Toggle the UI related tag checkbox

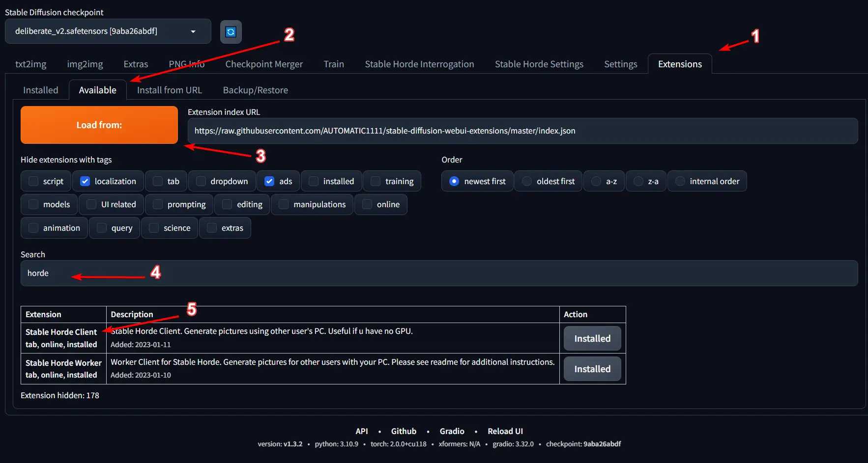(x=91, y=204)
